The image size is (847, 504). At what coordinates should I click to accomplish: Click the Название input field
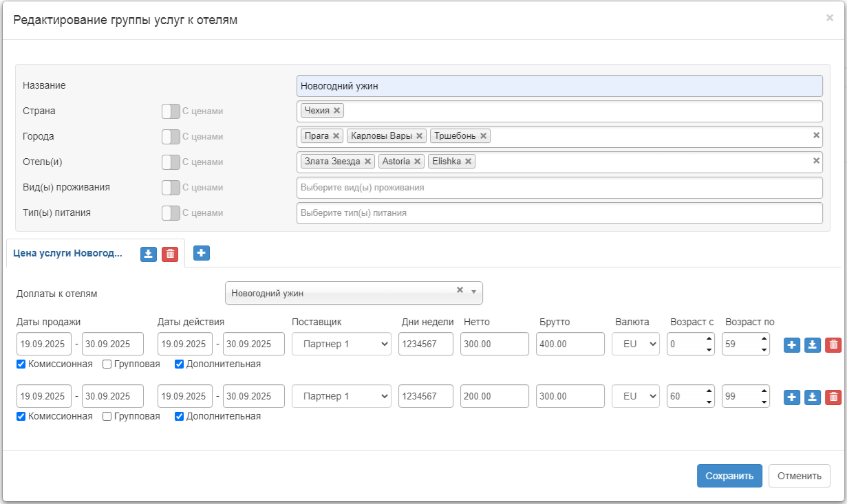pyautogui.click(x=559, y=86)
